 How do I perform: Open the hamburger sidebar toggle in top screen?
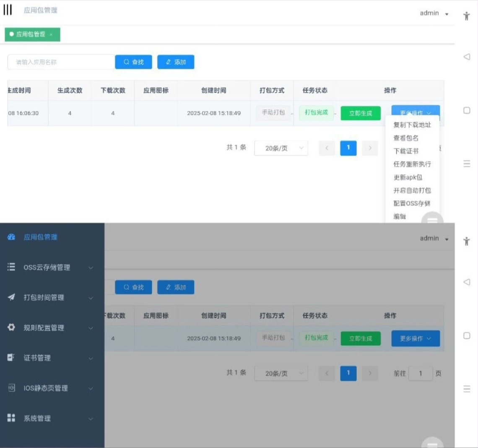[8, 10]
